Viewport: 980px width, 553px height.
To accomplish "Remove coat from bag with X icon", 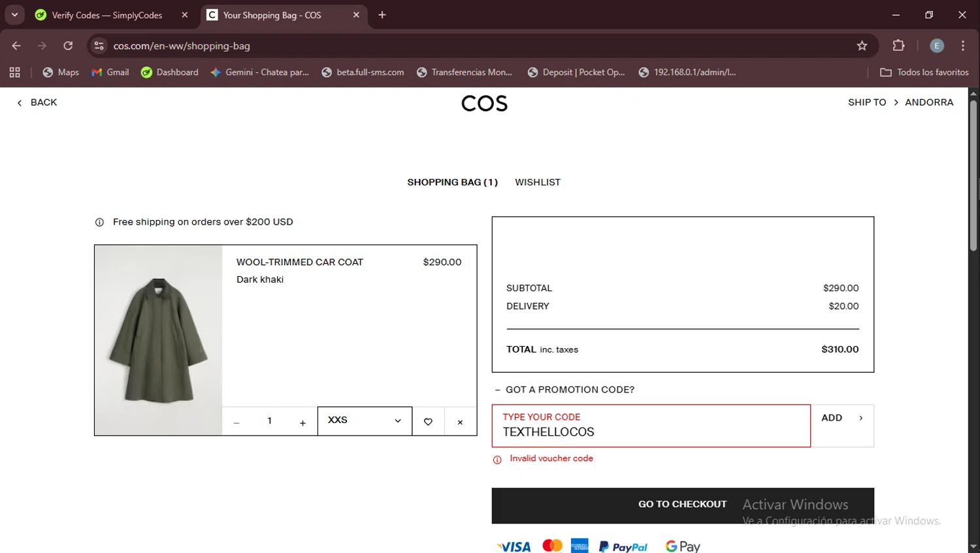I will 460,422.
